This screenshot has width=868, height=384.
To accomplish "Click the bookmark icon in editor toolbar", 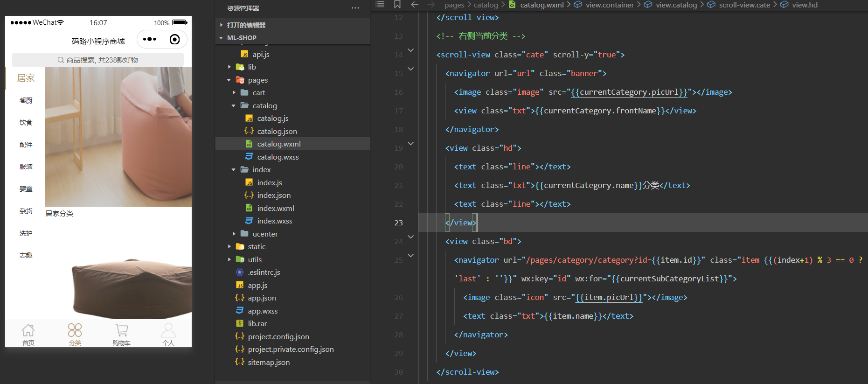I will 397,5.
